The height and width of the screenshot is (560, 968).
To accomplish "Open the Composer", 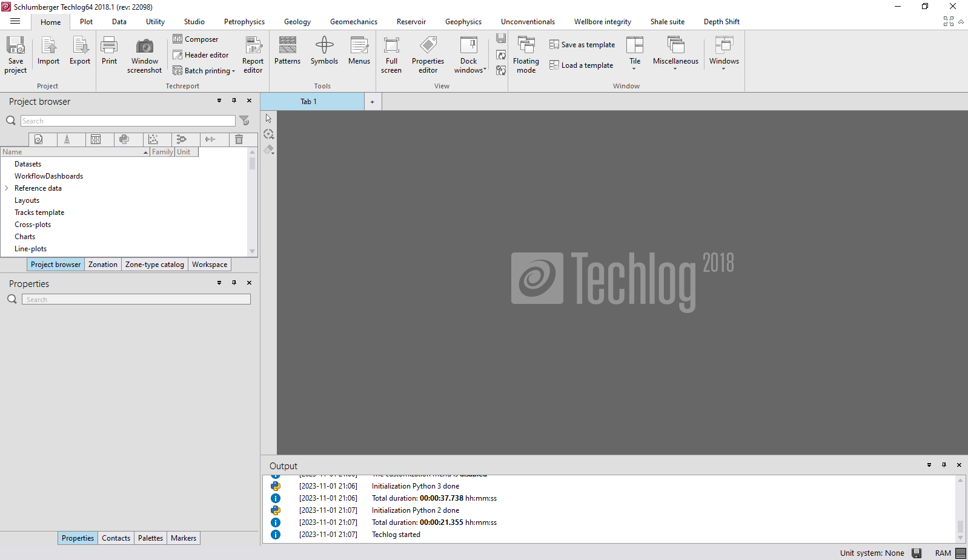I will coord(196,39).
